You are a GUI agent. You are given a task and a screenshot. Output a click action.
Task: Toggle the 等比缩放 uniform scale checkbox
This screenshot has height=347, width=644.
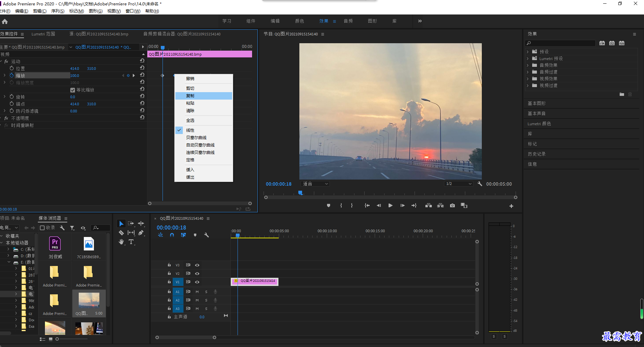click(72, 90)
